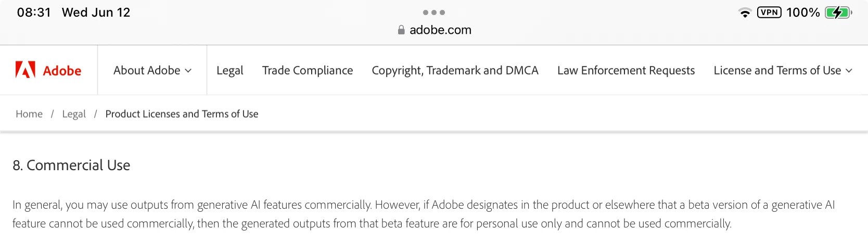
Task: Open the Trade Compliance menu item
Action: (x=308, y=70)
